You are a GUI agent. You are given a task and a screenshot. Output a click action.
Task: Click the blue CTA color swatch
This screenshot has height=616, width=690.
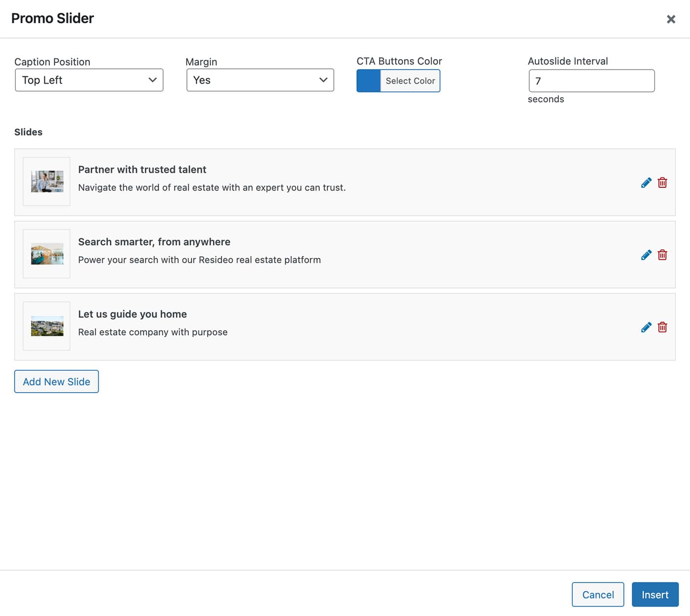tap(369, 81)
